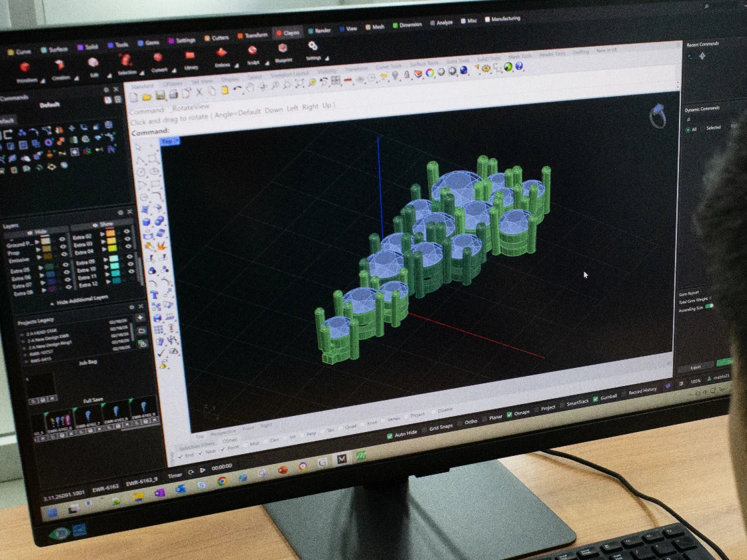
Task: Enable the Ortho checkbox
Action: [460, 423]
